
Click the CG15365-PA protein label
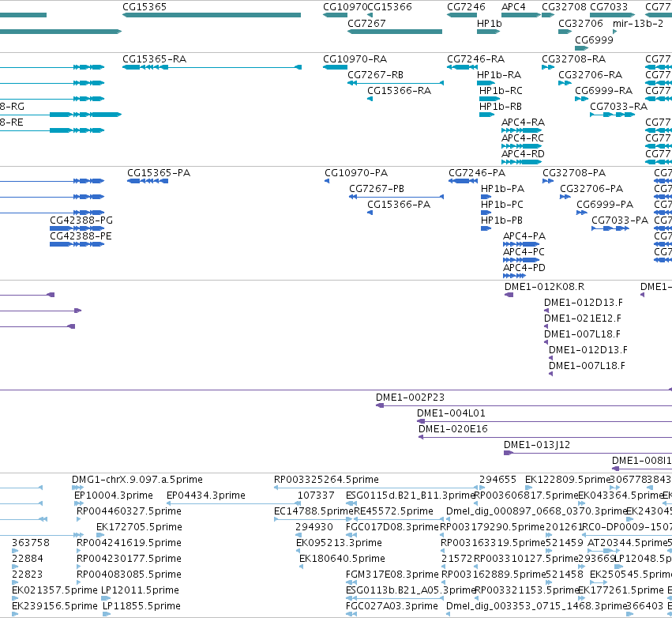pyautogui.click(x=159, y=173)
